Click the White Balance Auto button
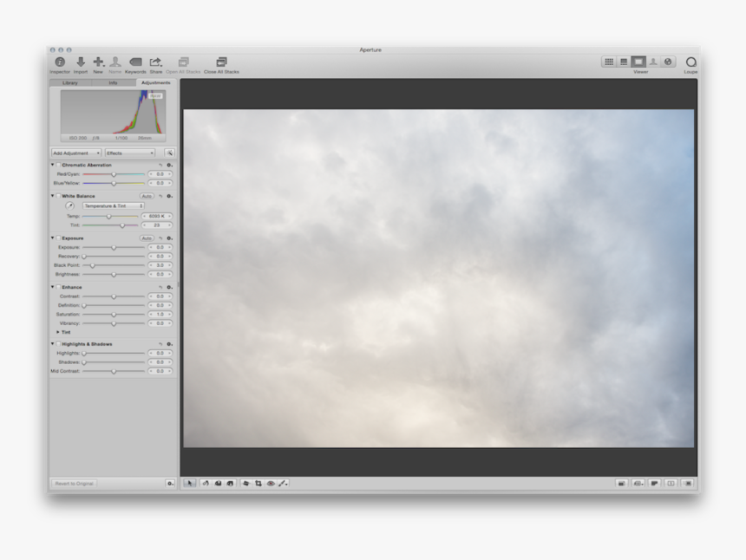Image resolution: width=746 pixels, height=560 pixels. 147,196
